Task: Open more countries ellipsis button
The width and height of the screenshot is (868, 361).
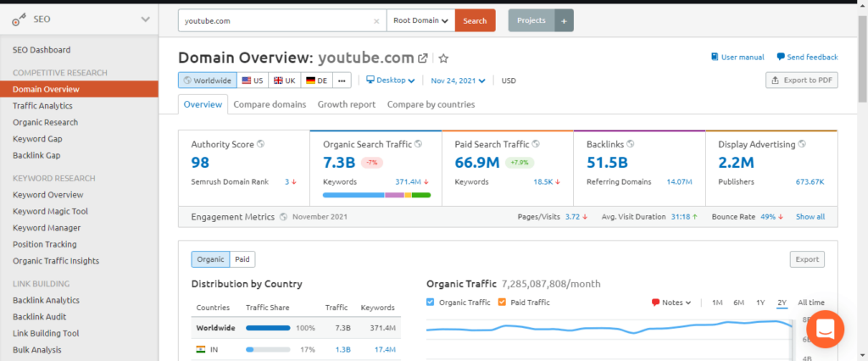Action: [342, 81]
